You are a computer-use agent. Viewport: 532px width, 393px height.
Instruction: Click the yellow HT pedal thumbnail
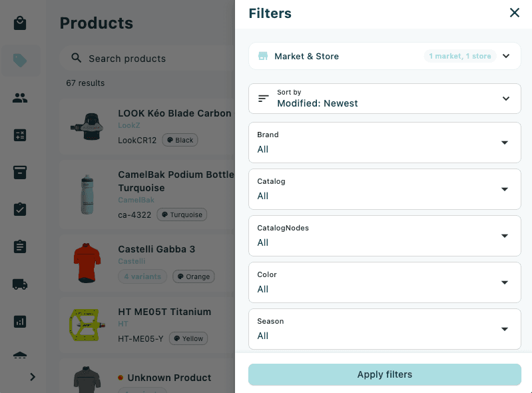coord(87,325)
